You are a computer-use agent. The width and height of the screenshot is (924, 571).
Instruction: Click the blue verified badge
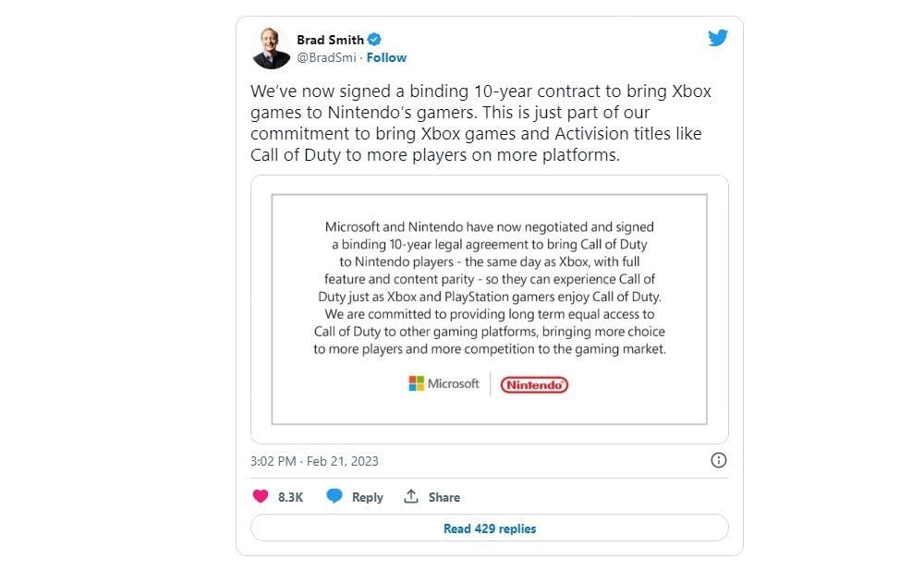375,39
